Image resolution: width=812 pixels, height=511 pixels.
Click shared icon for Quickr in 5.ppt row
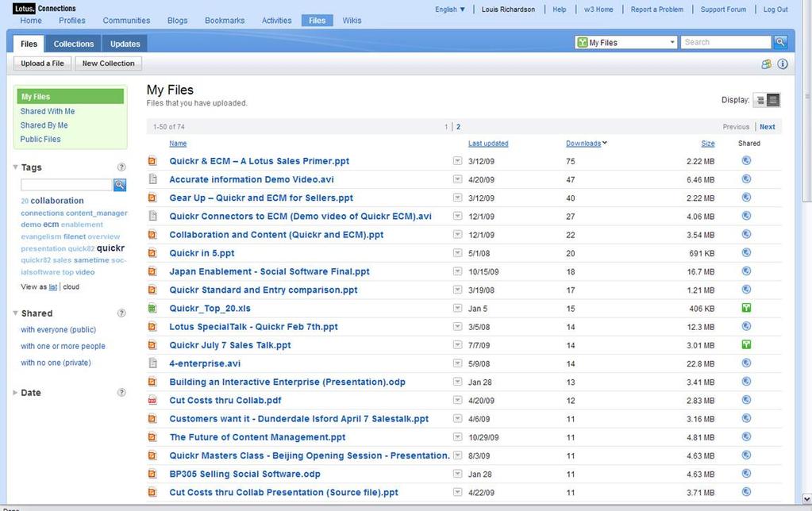tap(746, 252)
